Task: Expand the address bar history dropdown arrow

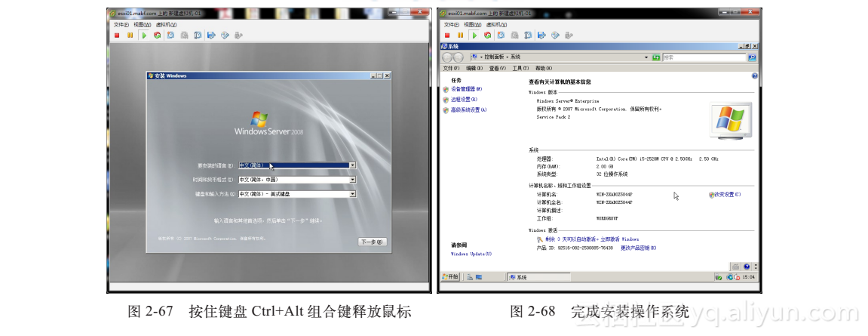Action: pyautogui.click(x=646, y=57)
